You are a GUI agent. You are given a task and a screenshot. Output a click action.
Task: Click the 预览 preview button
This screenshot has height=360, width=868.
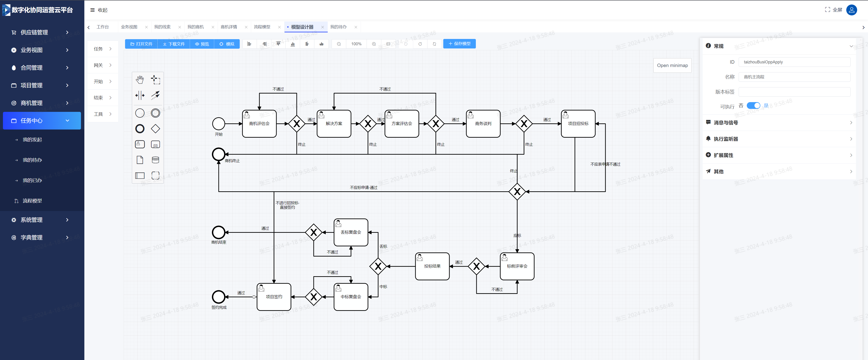pos(202,44)
